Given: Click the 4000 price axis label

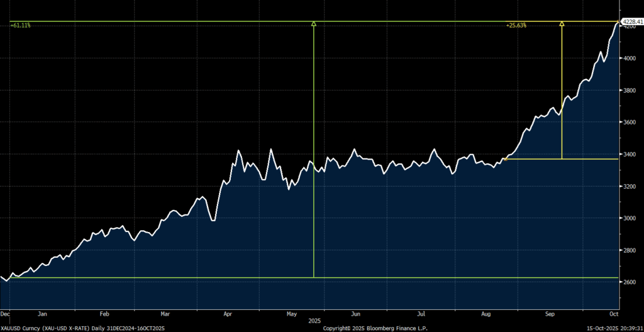Looking at the screenshot, I should pos(629,58).
